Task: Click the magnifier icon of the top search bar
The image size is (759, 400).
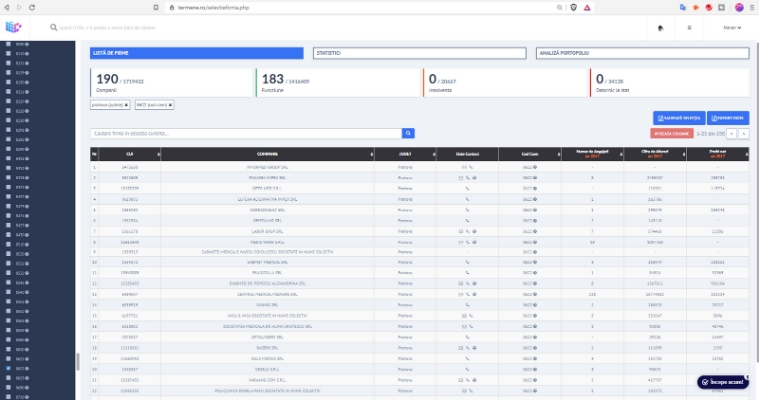Action: coord(53,28)
